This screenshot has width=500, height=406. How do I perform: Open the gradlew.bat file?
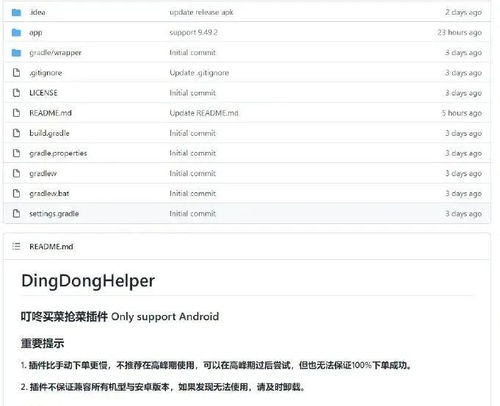click(49, 193)
